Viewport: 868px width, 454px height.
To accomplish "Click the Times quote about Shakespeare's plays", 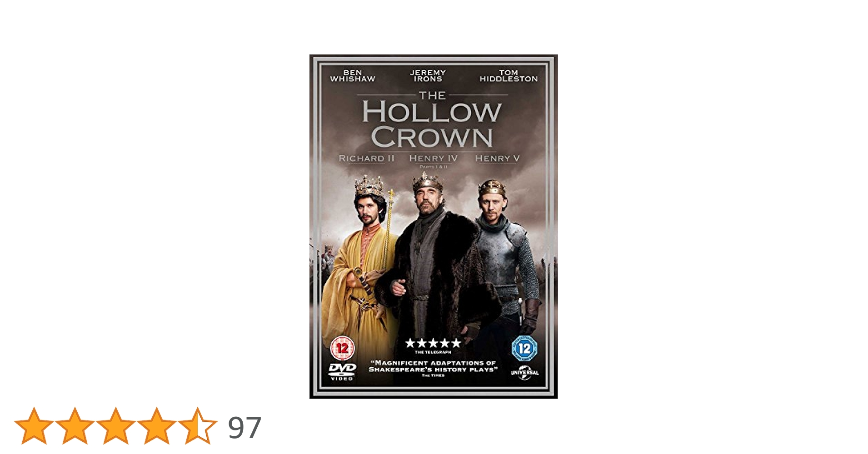I will [x=433, y=366].
